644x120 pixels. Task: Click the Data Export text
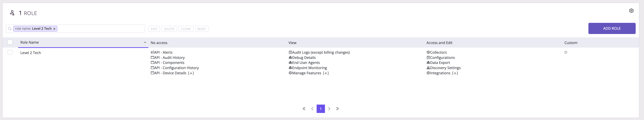pos(440,63)
